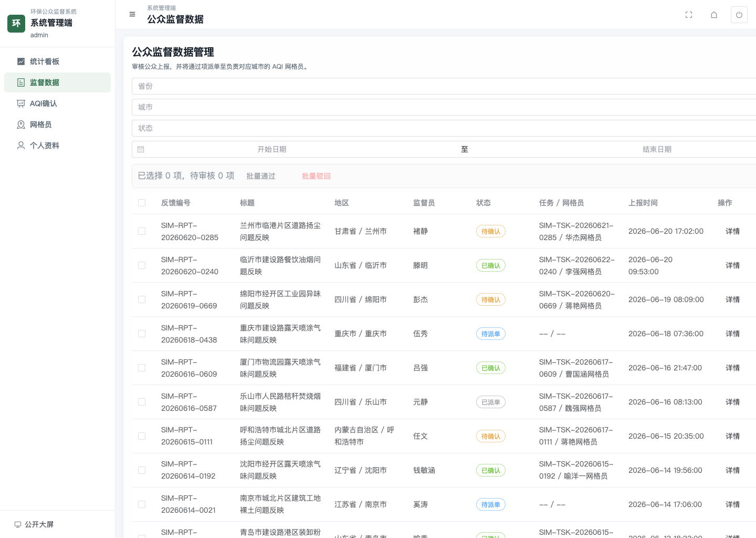Check the row SIM-RPT-20260620-0285
Screen dimensions: 756x538
click(x=142, y=231)
